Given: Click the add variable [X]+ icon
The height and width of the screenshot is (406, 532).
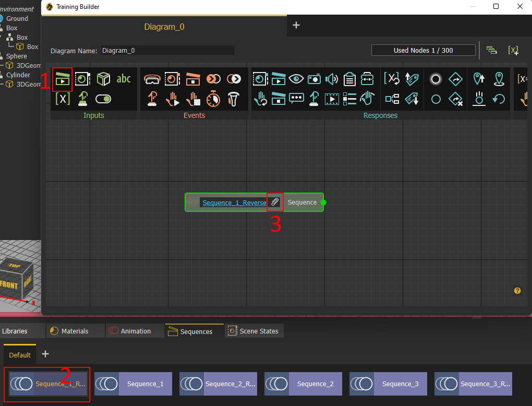Looking at the screenshot, I should 513,51.
